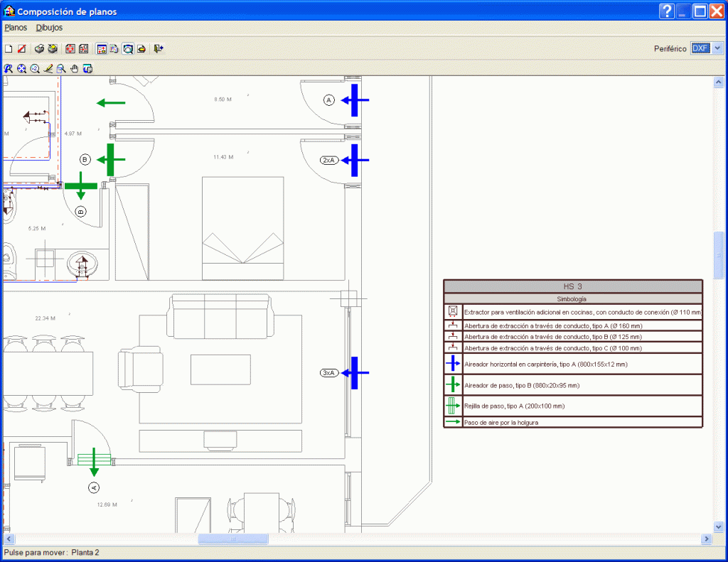Click the vertical scrollbar down arrow
Image resolution: width=728 pixels, height=562 pixels.
click(x=718, y=526)
